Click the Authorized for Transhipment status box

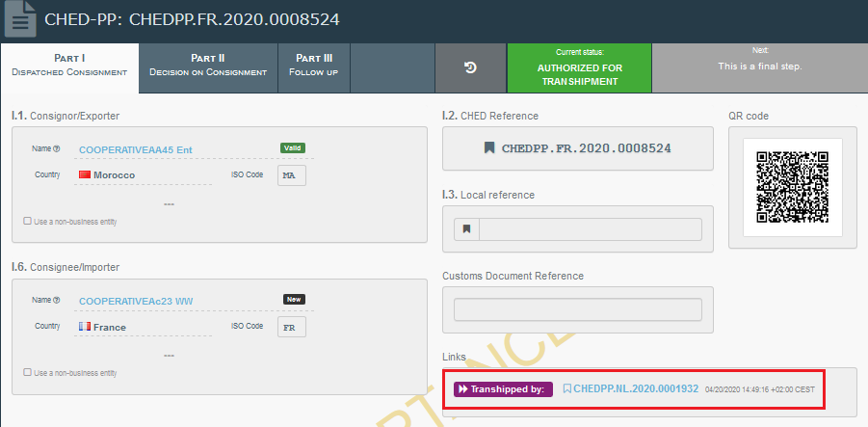580,67
